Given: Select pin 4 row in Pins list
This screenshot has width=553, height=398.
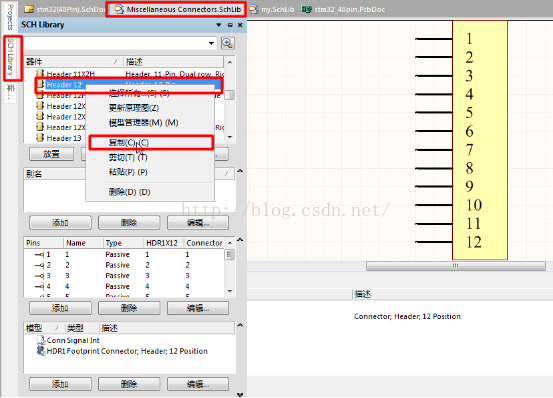Looking at the screenshot, I should 124,286.
